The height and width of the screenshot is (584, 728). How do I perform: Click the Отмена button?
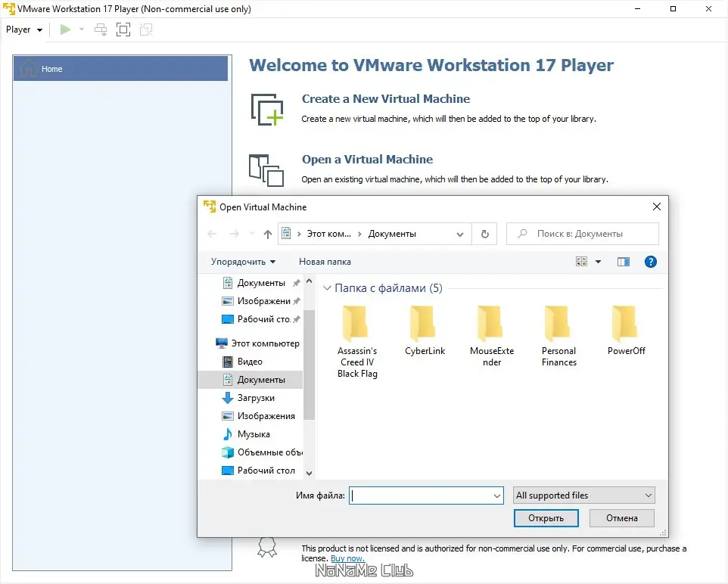pos(622,518)
